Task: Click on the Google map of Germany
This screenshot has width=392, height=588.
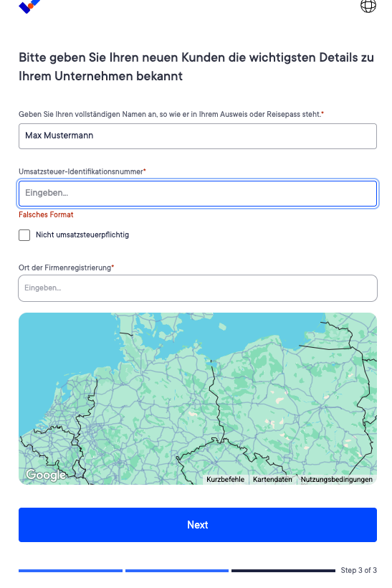Action: [198, 398]
